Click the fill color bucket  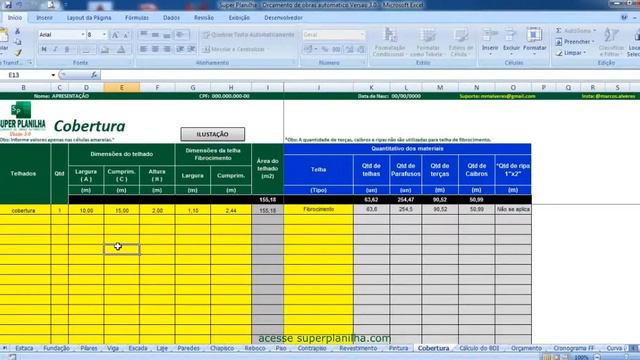tap(105, 50)
